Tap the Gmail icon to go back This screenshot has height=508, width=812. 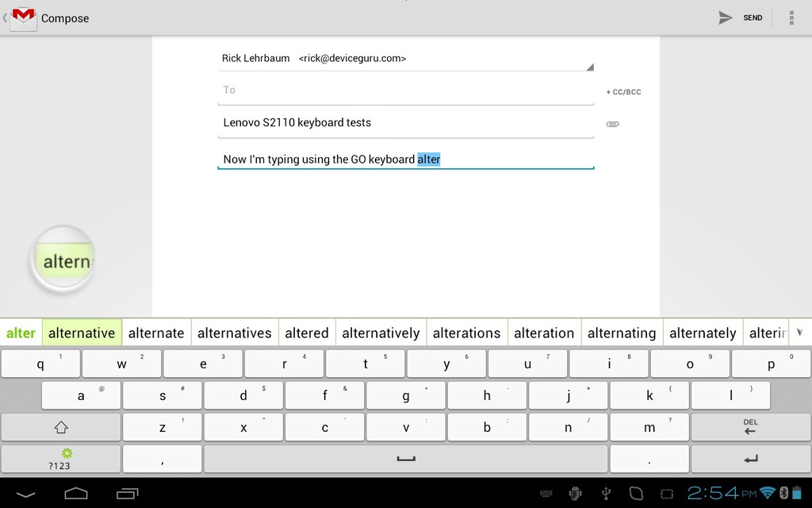click(x=23, y=18)
